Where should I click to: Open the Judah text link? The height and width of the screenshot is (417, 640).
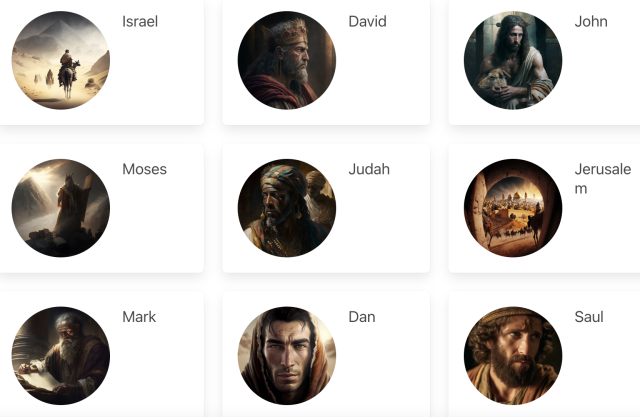click(369, 169)
